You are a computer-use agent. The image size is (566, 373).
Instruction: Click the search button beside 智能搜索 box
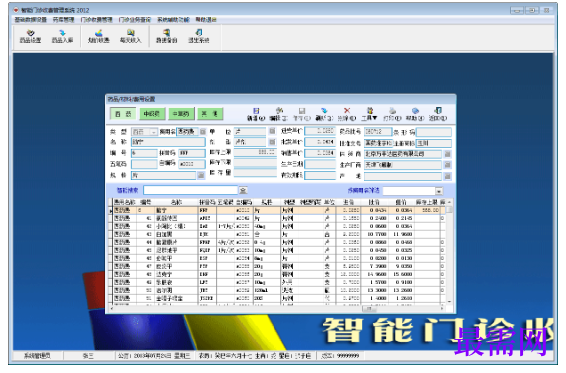tap(243, 190)
